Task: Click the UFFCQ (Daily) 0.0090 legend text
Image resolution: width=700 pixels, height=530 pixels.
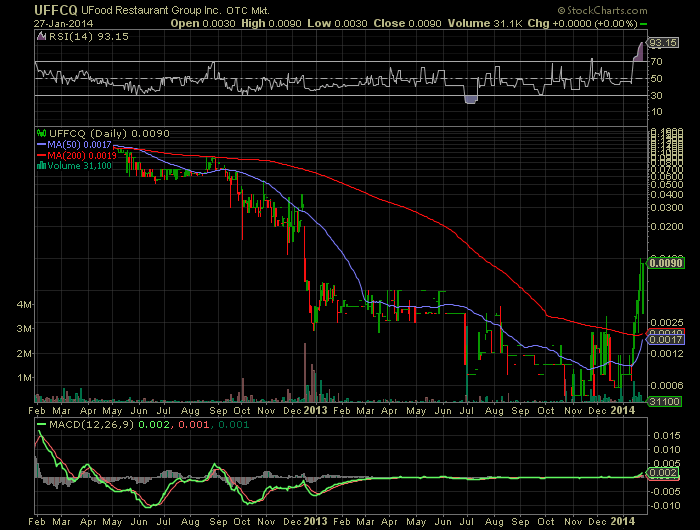Action: click(x=109, y=134)
